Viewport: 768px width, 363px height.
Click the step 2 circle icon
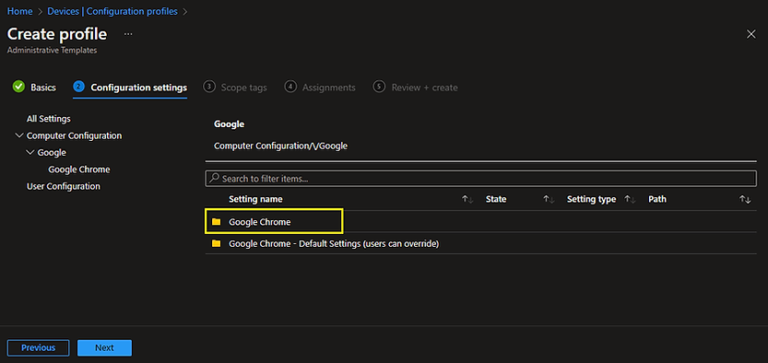pyautogui.click(x=78, y=87)
